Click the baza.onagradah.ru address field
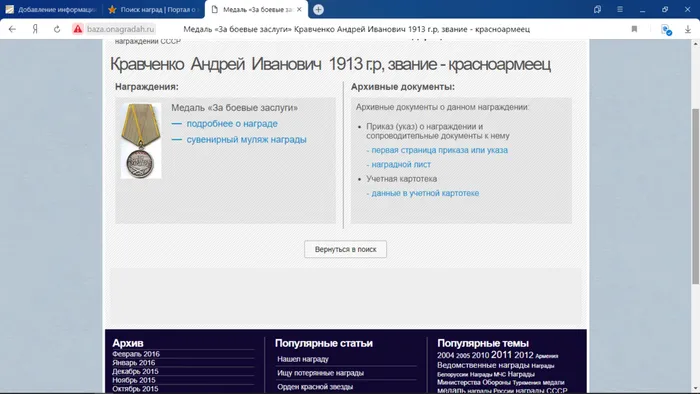 point(121,29)
